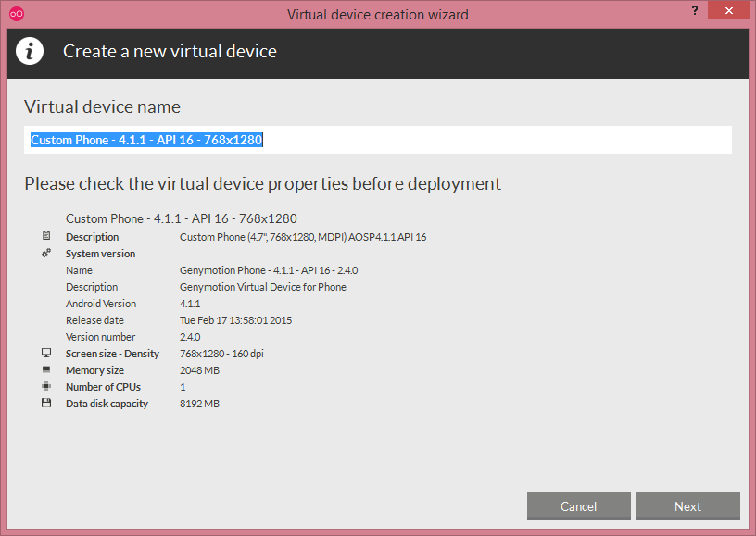Click the 'Release date' label
The image size is (756, 536).
(94, 320)
